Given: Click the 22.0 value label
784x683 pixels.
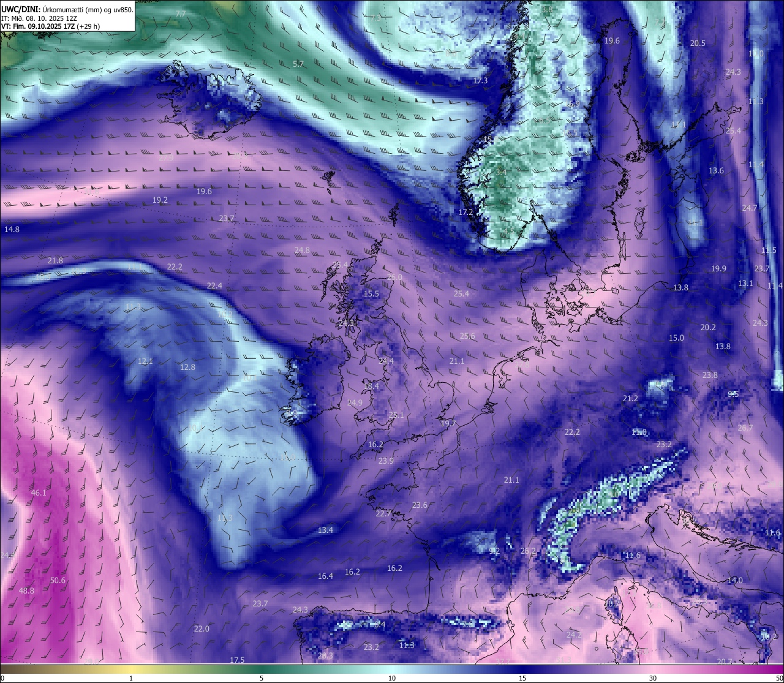Looking at the screenshot, I should [202, 628].
